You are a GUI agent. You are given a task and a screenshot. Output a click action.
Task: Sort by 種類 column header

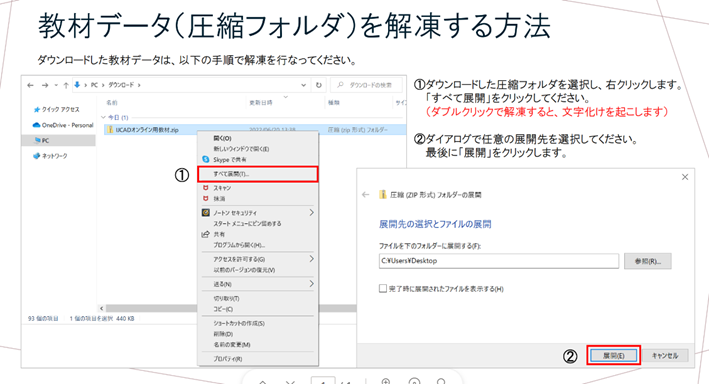pos(334,103)
